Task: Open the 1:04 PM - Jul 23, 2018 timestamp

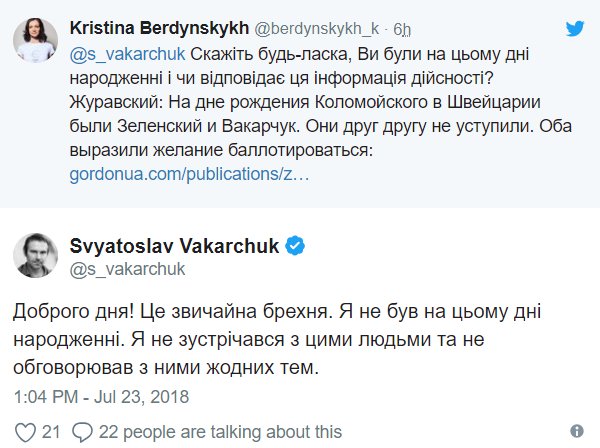Action: [x=101, y=397]
